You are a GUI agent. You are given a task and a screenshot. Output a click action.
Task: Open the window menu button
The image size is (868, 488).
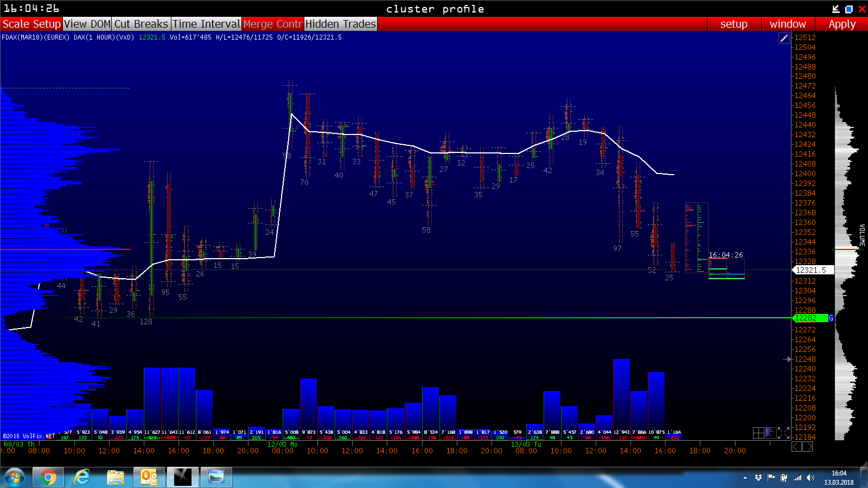(788, 24)
